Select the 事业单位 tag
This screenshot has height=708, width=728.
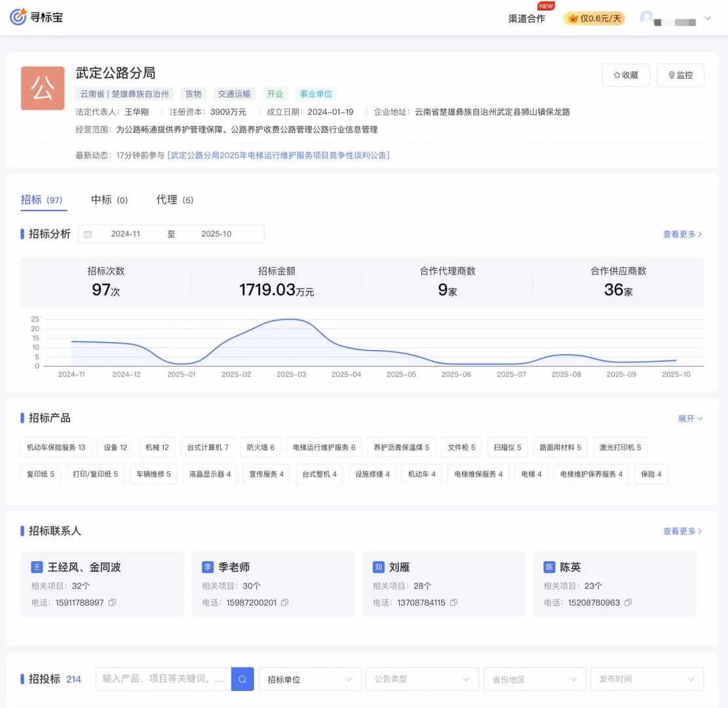pyautogui.click(x=315, y=94)
